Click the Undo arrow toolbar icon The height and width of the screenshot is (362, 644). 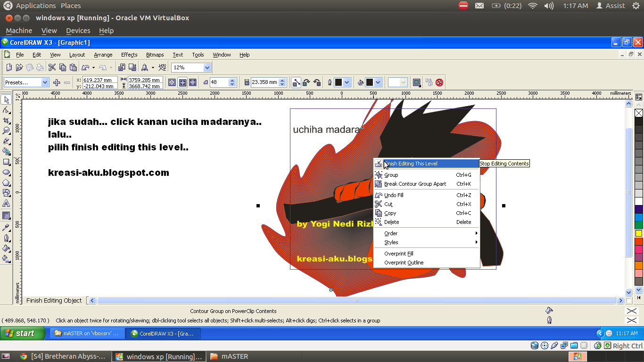(85, 67)
